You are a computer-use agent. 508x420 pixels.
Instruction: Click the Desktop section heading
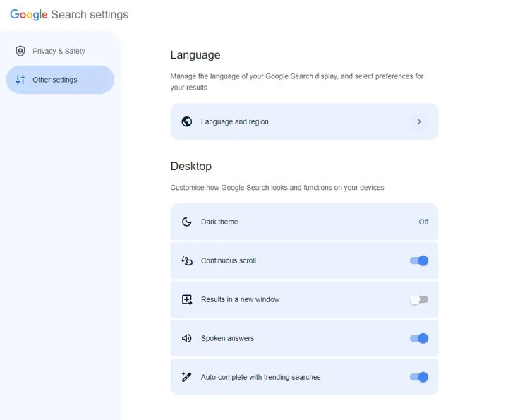tap(191, 167)
